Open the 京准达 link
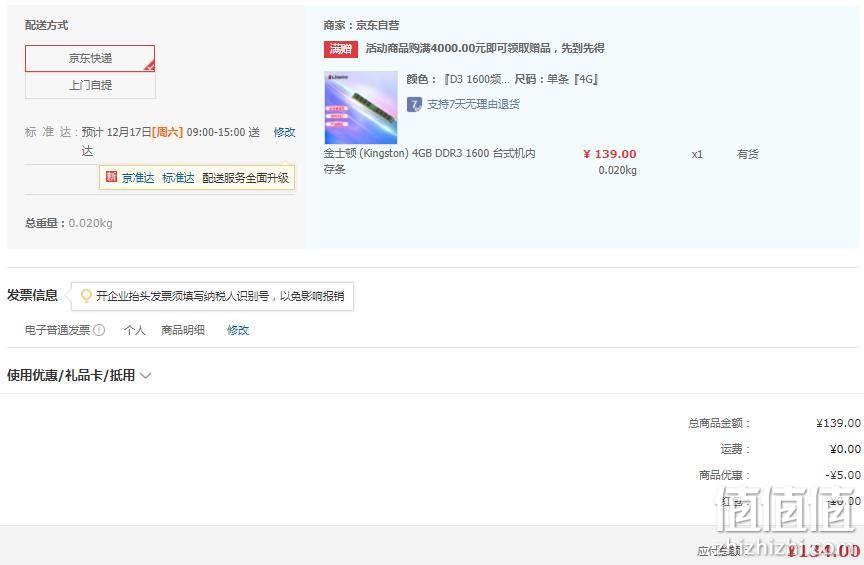Image resolution: width=864 pixels, height=565 pixels. pos(138,178)
